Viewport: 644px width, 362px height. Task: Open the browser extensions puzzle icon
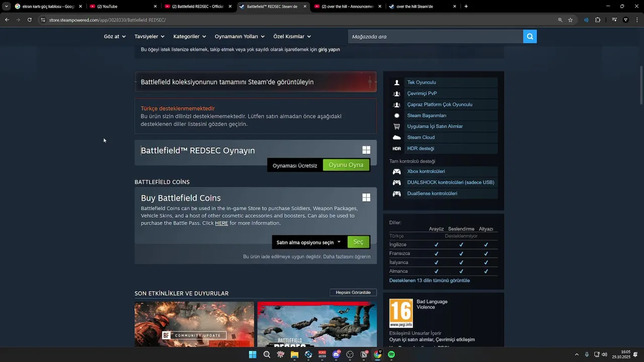pyautogui.click(x=598, y=20)
